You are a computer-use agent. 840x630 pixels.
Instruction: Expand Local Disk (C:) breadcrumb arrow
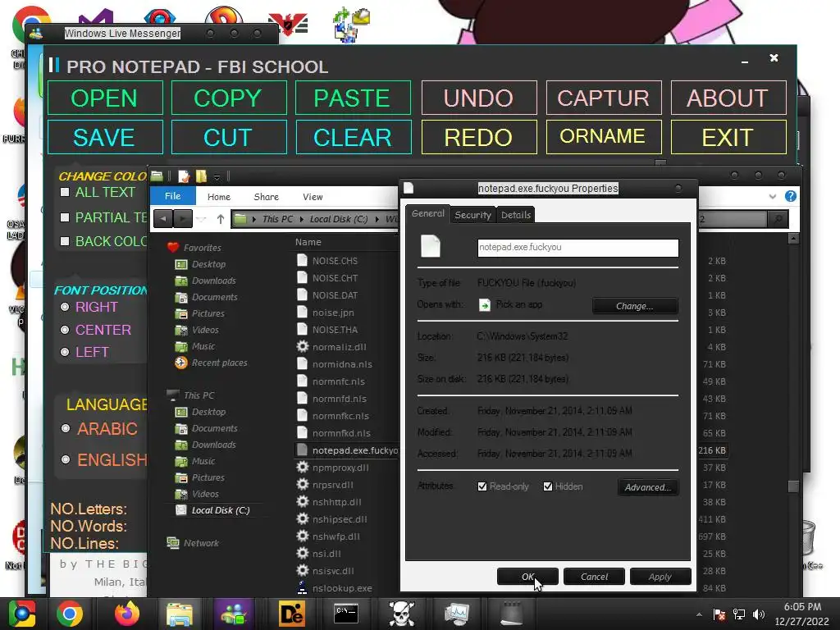coord(377,219)
